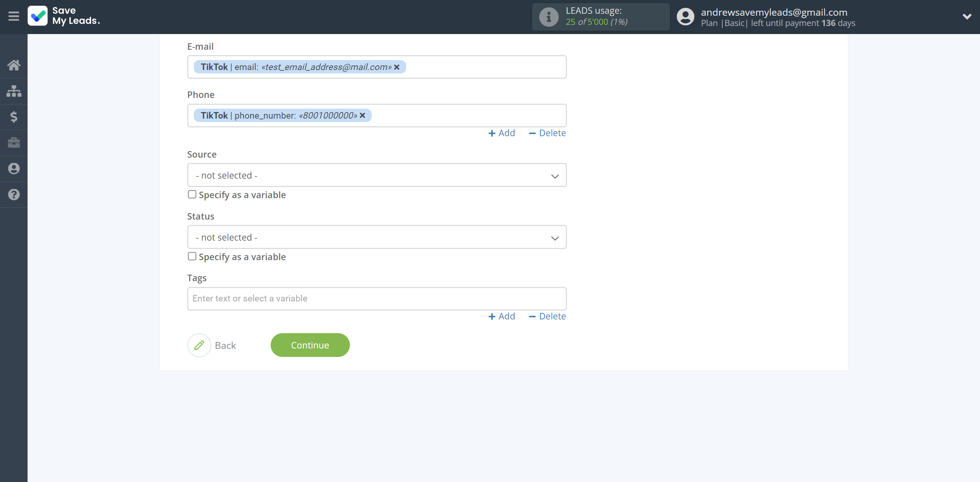Viewport: 980px width, 482px height.
Task: Click Delete under the Tags field
Action: point(547,316)
